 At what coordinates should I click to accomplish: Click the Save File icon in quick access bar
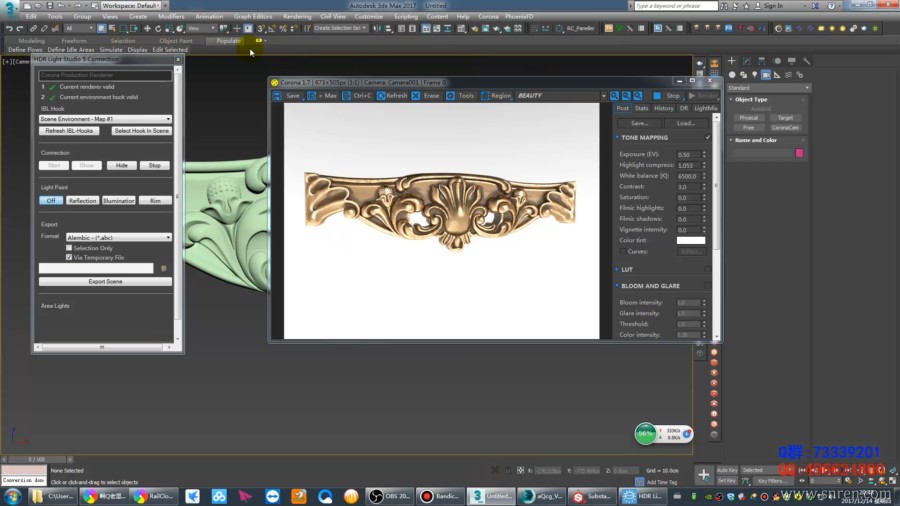click(49, 5)
